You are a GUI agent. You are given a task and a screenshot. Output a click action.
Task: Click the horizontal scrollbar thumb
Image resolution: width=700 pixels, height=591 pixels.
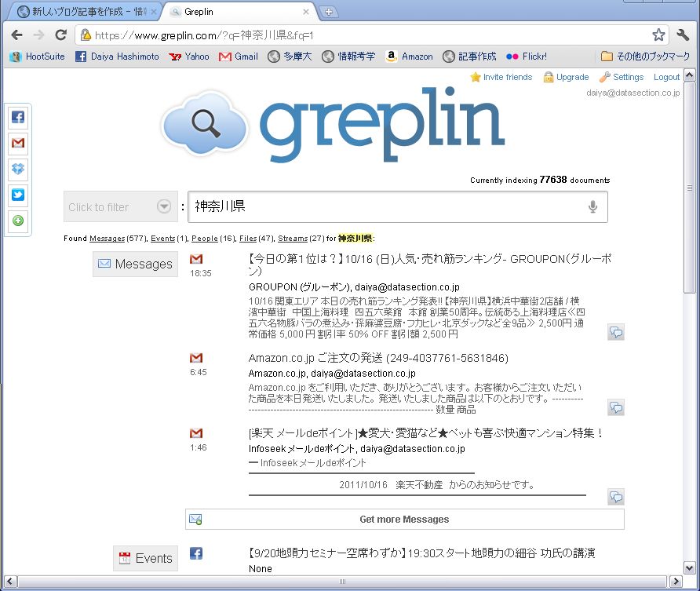342,581
